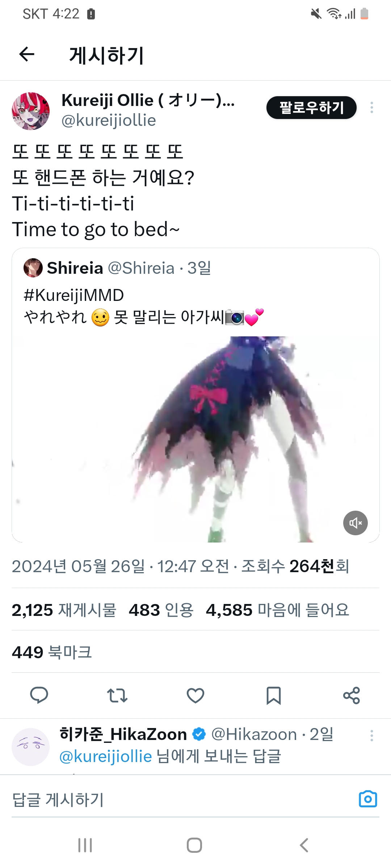391x868 pixels.
Task: Click the 팔로우하기 follow button
Action: point(311,107)
